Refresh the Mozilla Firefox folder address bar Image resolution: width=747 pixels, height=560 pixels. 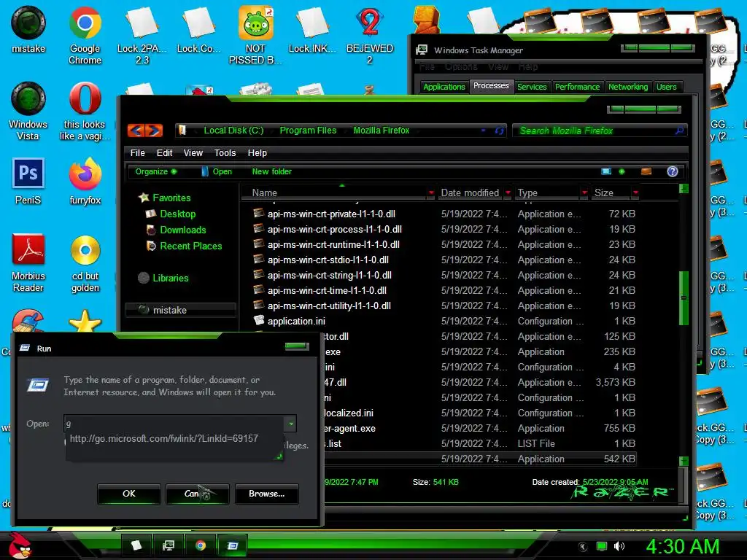tap(499, 131)
